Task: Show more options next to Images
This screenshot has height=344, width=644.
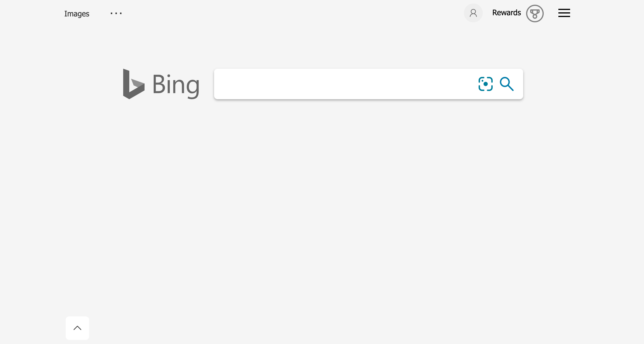Action: (x=116, y=14)
